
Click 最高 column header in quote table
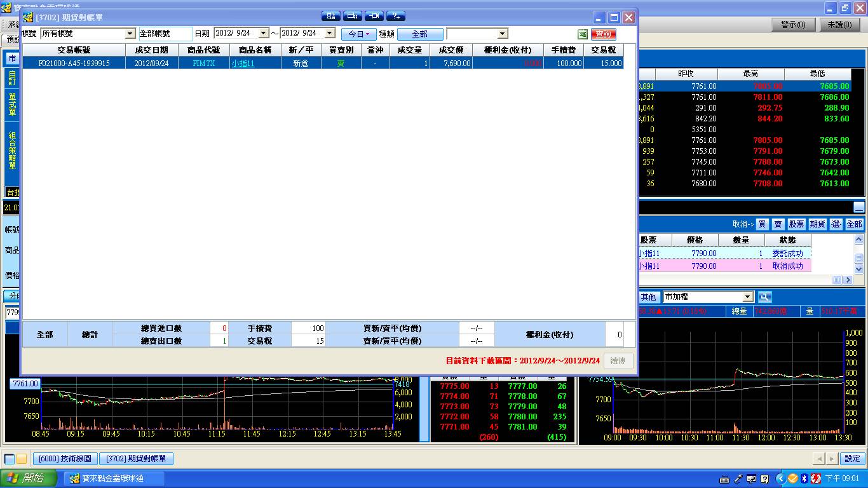click(750, 74)
